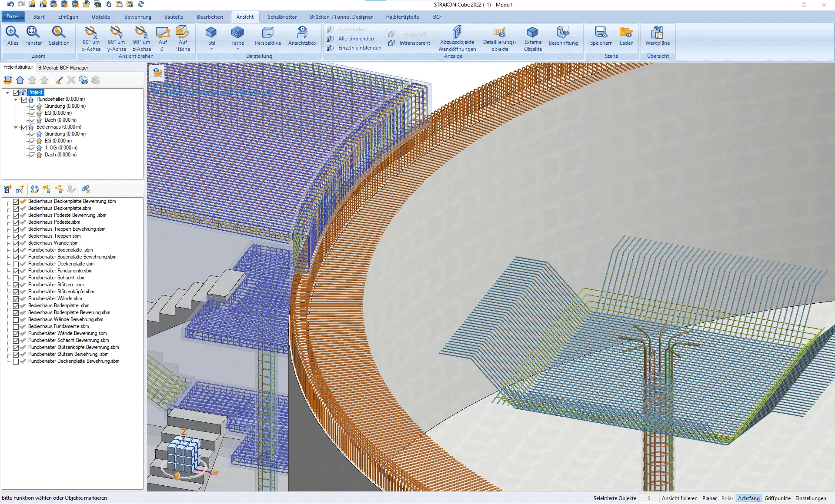Select the Fenster zoom tool
835x504 pixels.
tap(33, 35)
